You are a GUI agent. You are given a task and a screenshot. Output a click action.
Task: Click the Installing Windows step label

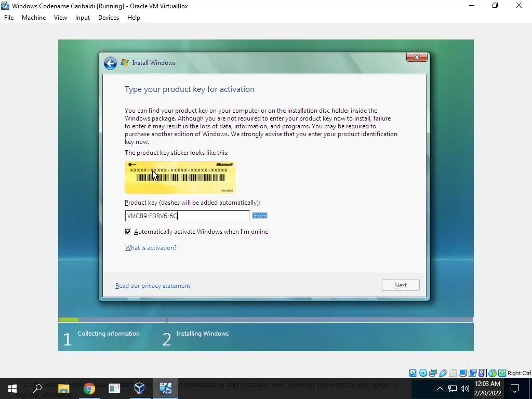coord(202,334)
